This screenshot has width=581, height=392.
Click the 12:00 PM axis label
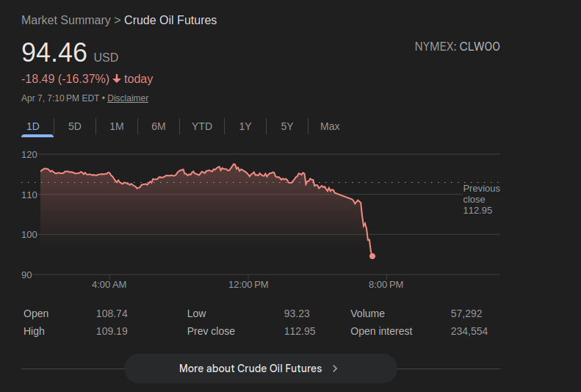[x=248, y=285]
